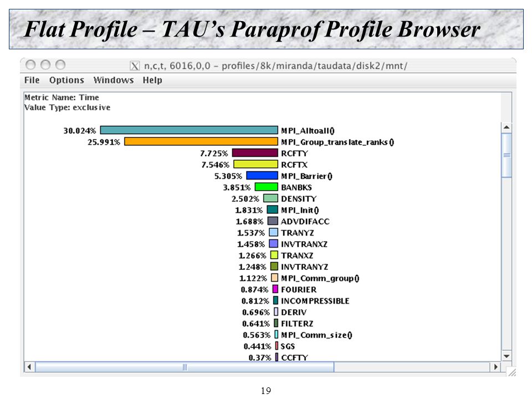Open the Windows menu
This screenshot has width=532, height=399.
pos(113,80)
